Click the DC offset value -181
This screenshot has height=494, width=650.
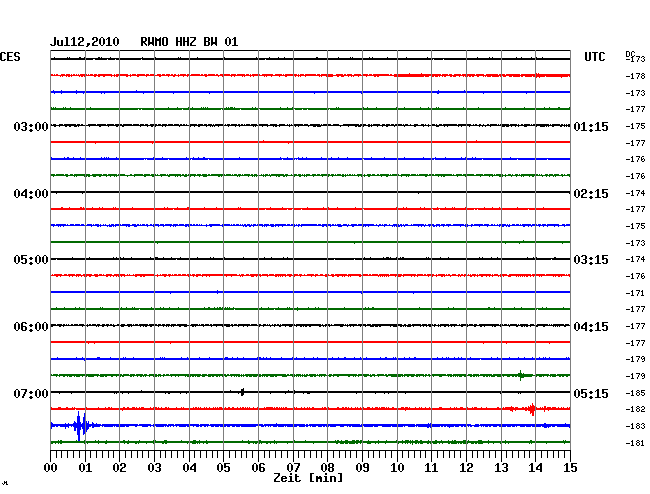635,443
